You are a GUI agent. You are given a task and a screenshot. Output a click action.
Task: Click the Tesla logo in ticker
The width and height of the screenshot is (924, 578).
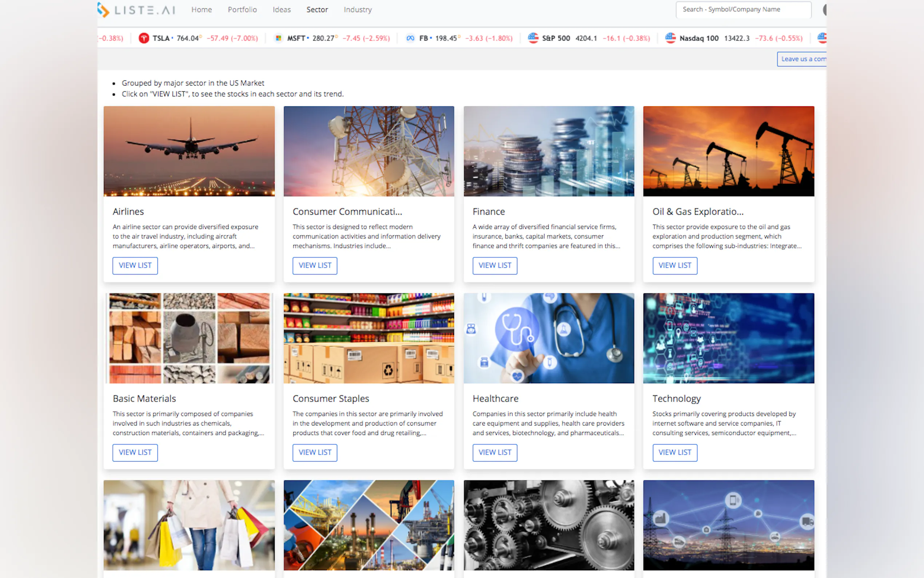tap(144, 38)
